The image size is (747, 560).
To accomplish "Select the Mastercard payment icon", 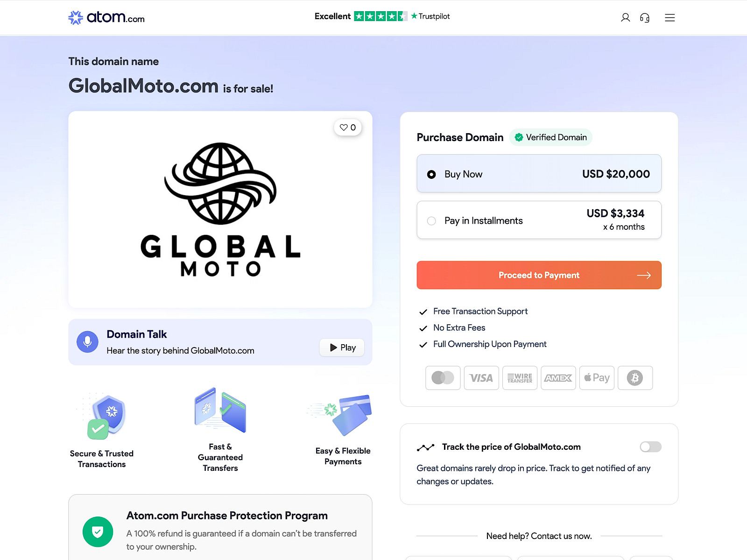I will tap(443, 378).
